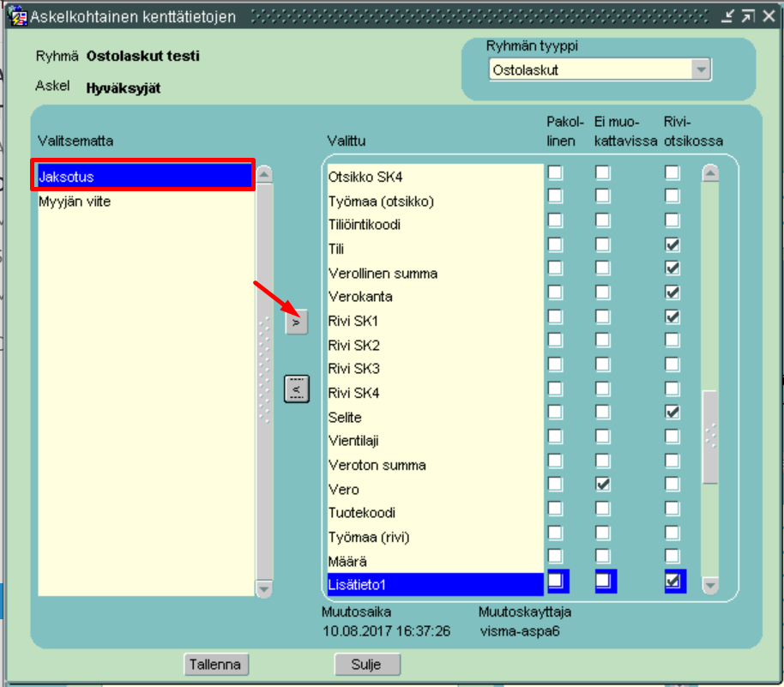
Task: Select the Tili row
Action: coord(435,249)
